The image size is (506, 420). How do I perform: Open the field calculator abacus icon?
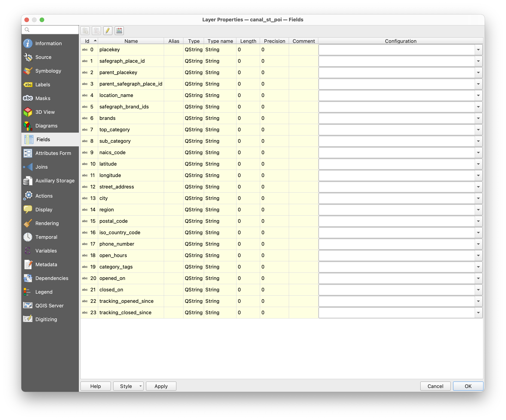119,31
